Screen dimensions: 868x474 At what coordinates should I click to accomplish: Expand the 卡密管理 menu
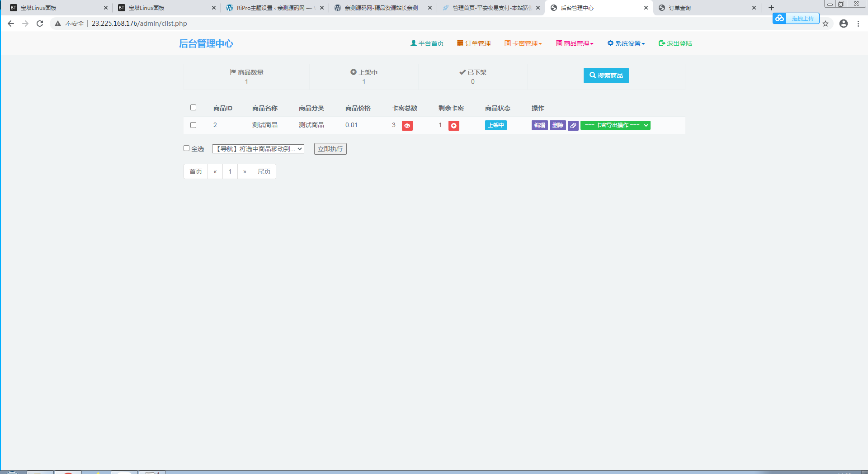[523, 43]
